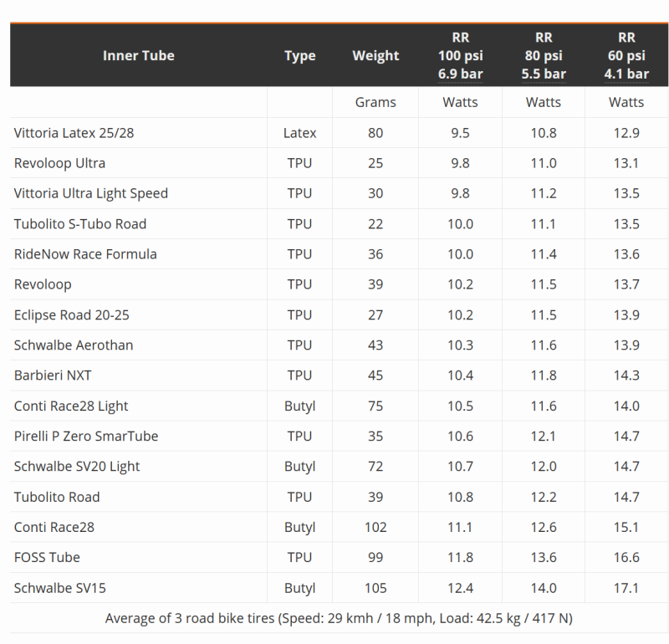Screen dimensions: 669x644
Task: Click the Inner Tube column header
Action: [139, 55]
